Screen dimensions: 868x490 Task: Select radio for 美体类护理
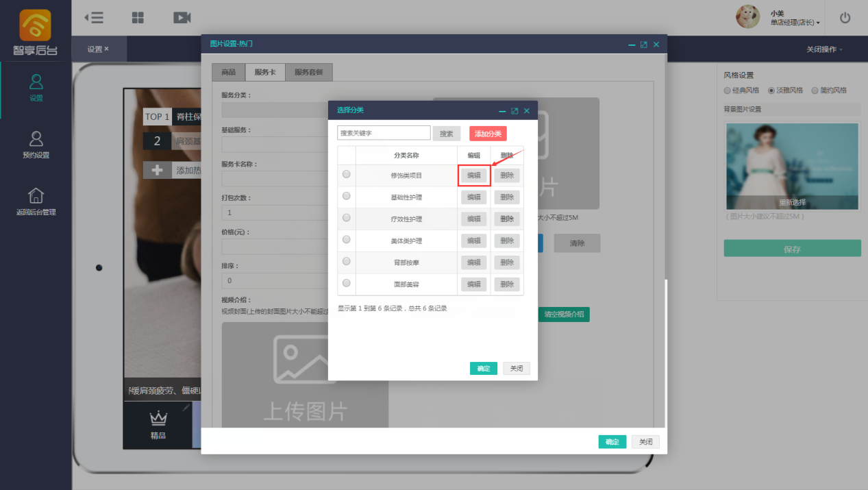(346, 240)
